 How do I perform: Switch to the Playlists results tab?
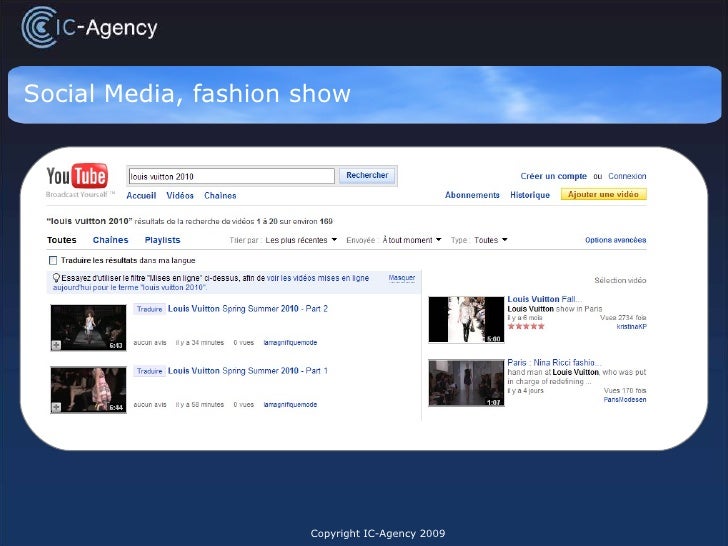click(162, 240)
